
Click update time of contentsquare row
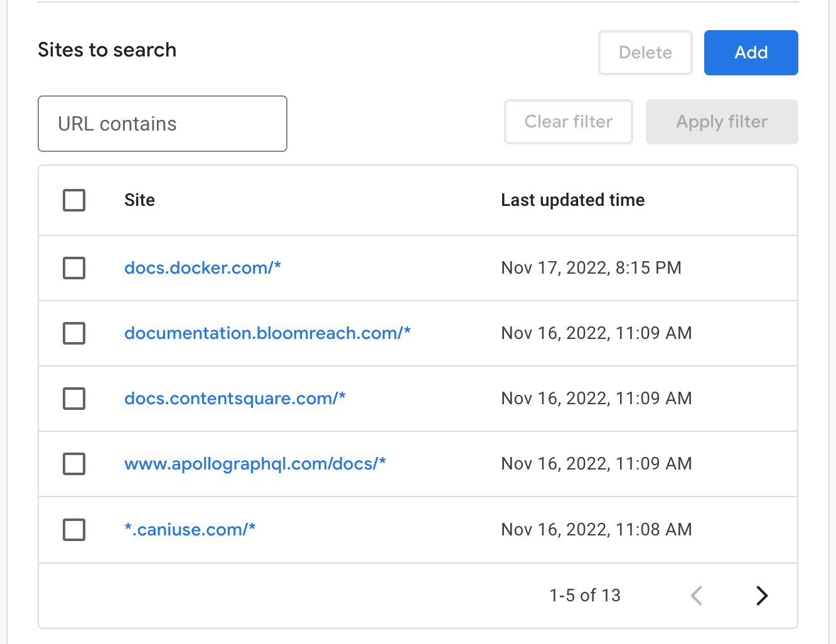pos(596,399)
